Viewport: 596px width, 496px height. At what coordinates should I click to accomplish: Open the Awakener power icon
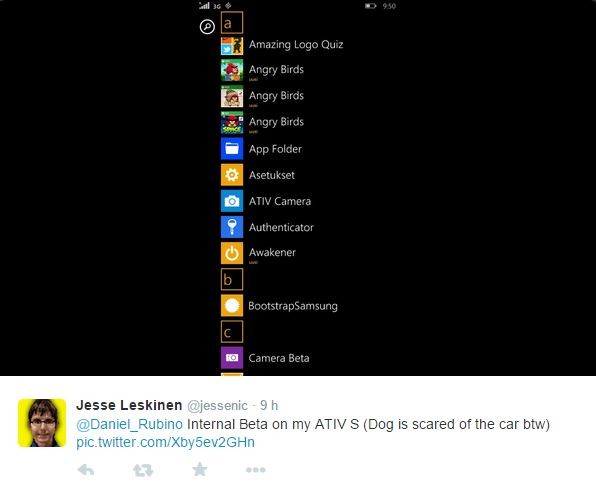[232, 253]
